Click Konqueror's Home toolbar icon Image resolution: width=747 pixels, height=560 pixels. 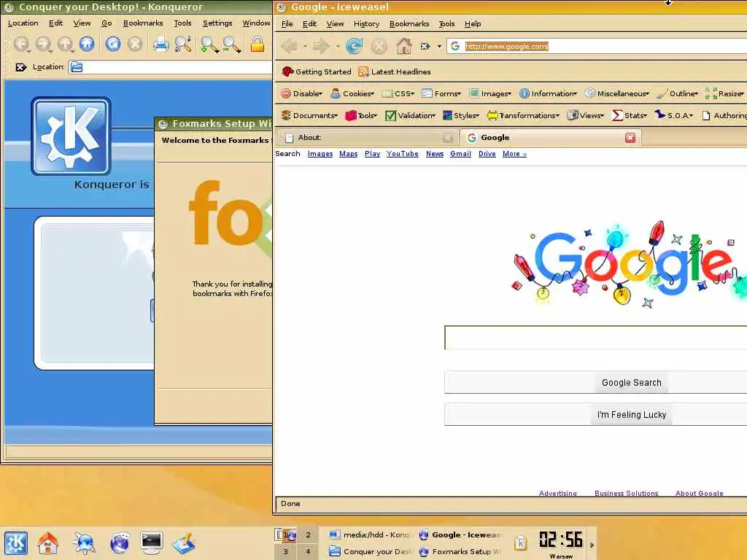87,44
